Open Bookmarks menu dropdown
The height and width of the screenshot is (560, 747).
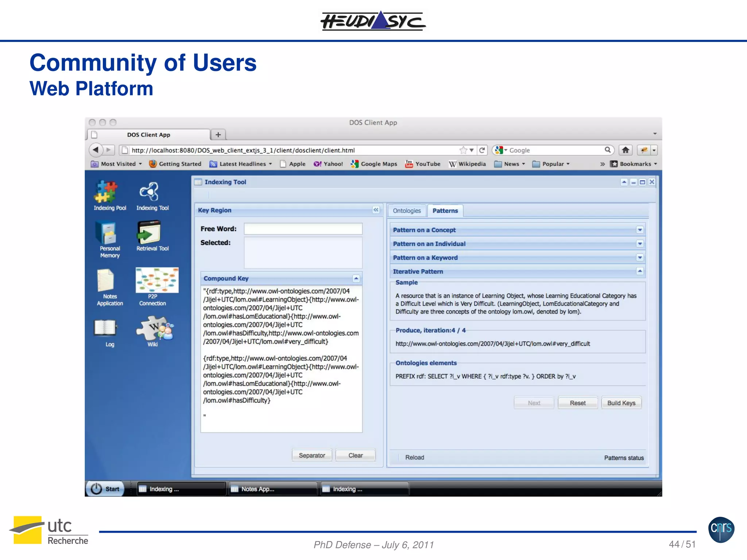[x=634, y=164]
